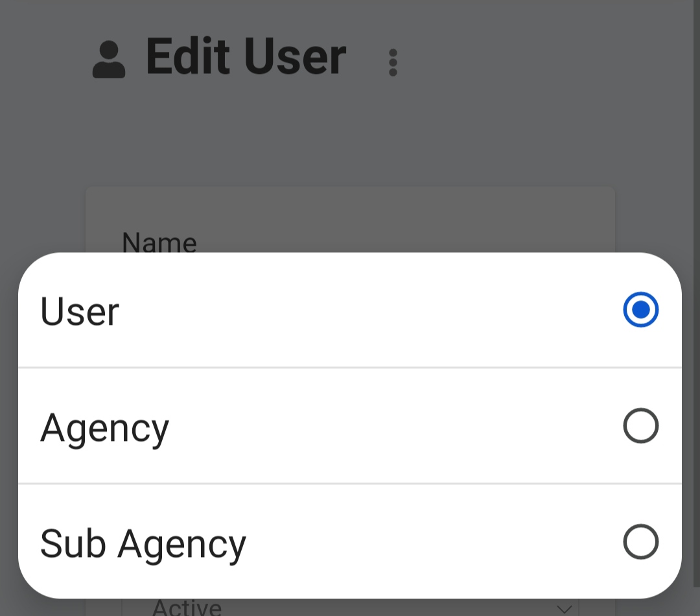Click the Name field label

pos(159,243)
